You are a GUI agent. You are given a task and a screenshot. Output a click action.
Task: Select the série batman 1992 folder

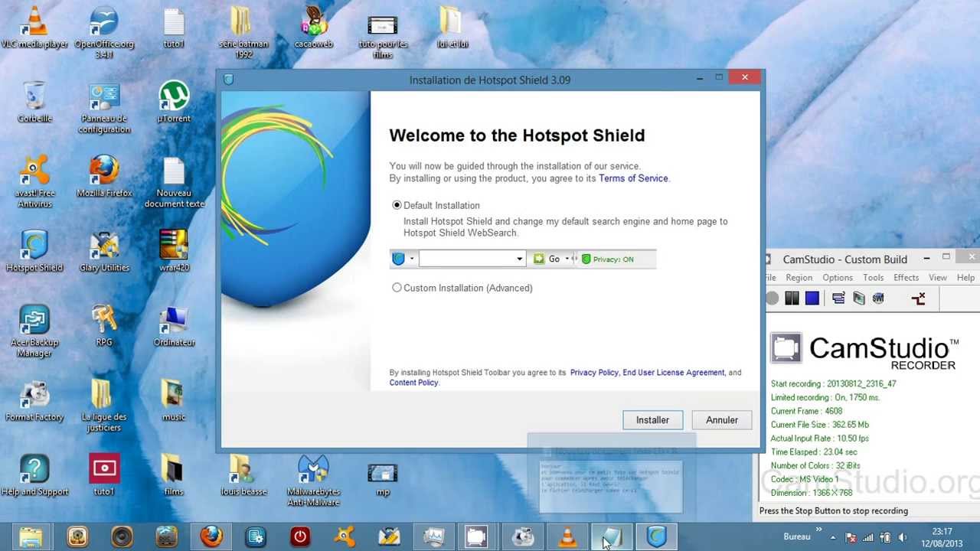[243, 32]
